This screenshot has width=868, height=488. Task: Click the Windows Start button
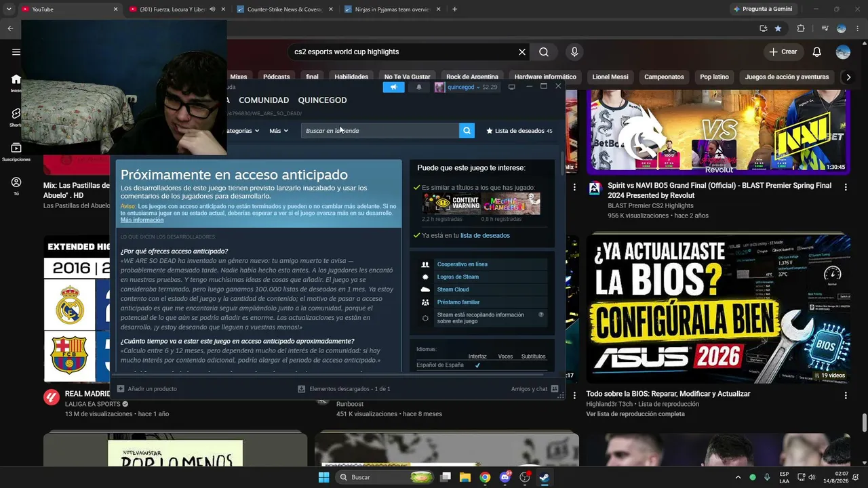pyautogui.click(x=323, y=477)
